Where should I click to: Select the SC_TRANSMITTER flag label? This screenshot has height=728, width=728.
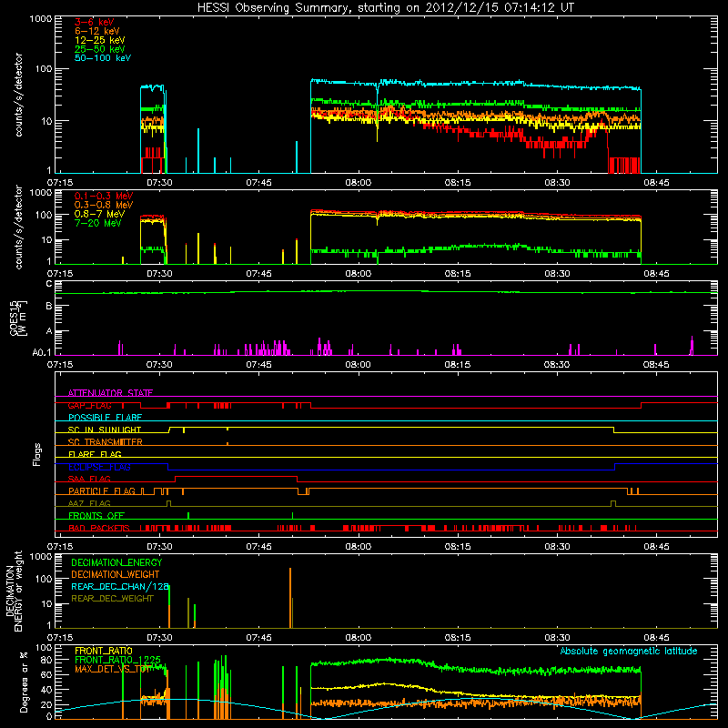pos(106,441)
